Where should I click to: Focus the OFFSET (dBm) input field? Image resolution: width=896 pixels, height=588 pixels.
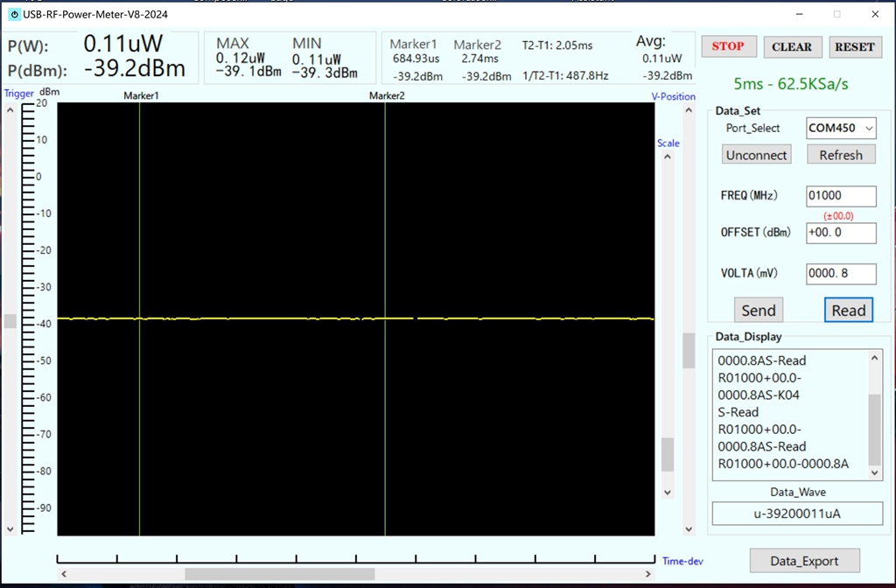coord(841,233)
